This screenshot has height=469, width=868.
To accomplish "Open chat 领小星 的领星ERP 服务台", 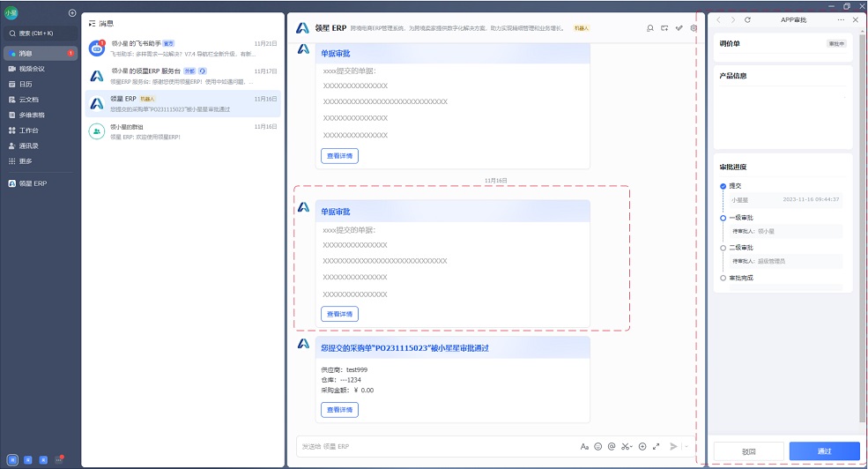I will pos(182,76).
